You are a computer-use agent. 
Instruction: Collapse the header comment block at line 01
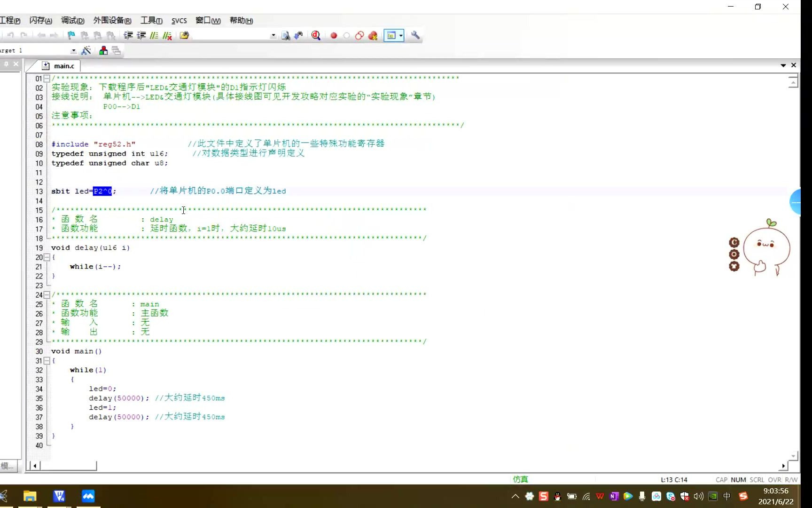click(47, 79)
